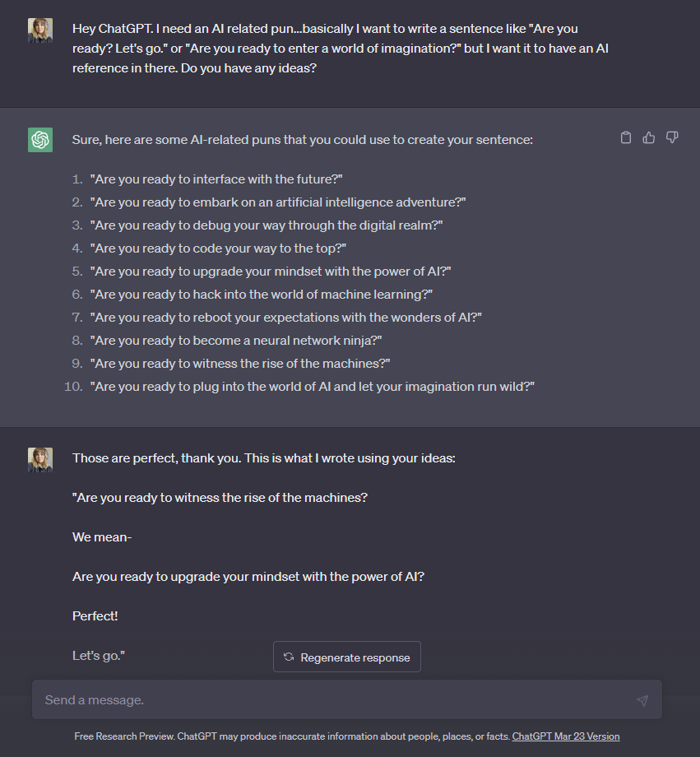Screen dimensions: 700x757
Task: Give the AI puns response a thumbs down
Action: click(x=672, y=138)
